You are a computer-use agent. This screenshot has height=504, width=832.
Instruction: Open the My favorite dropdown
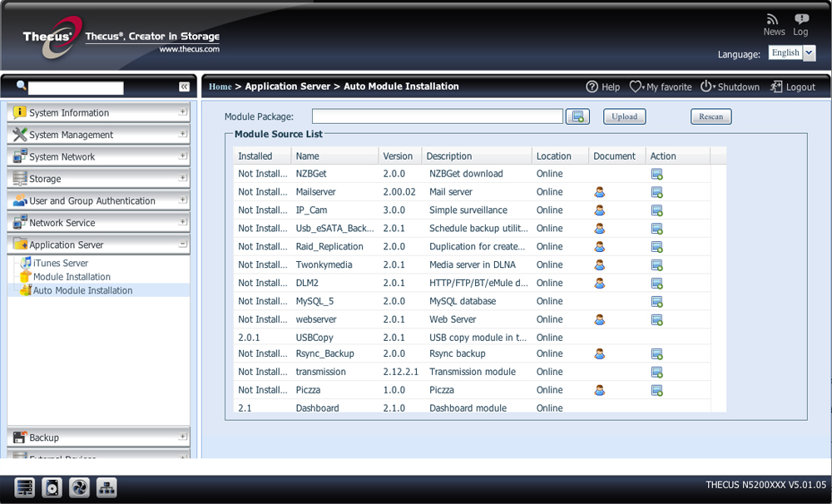[661, 86]
